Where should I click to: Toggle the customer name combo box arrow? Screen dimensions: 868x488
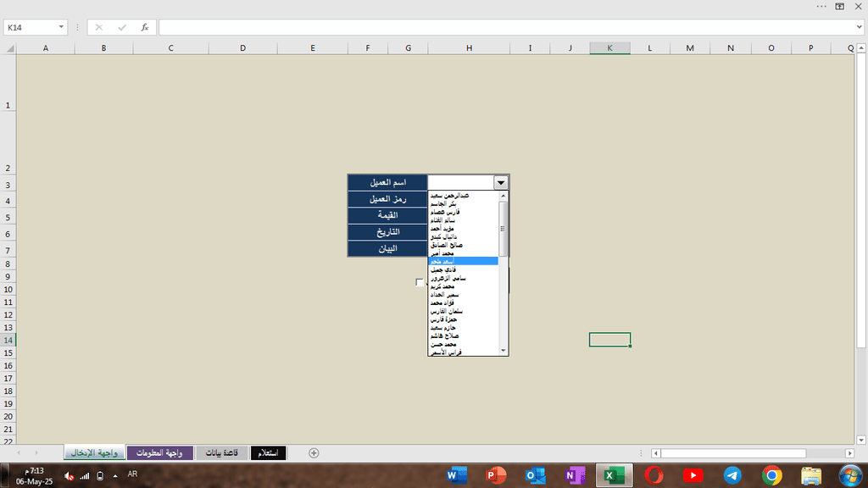(x=500, y=183)
